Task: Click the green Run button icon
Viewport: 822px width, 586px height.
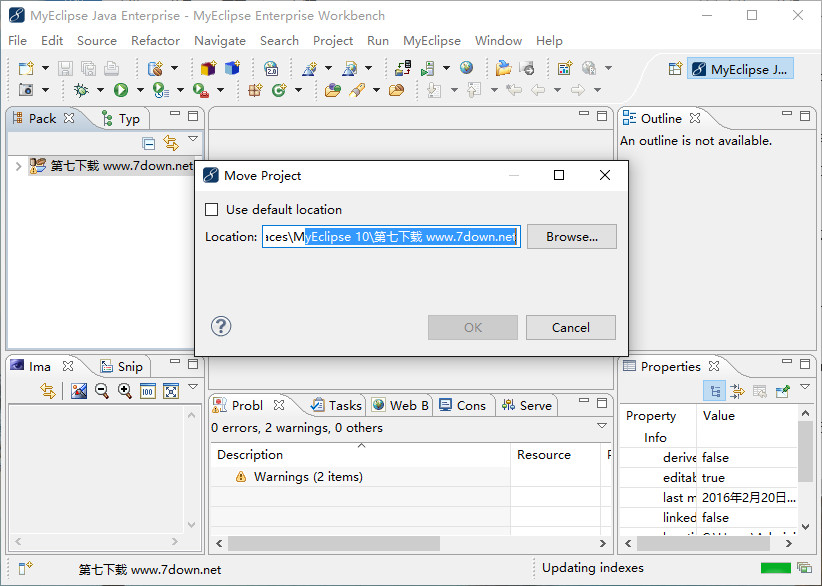Action: 120,90
